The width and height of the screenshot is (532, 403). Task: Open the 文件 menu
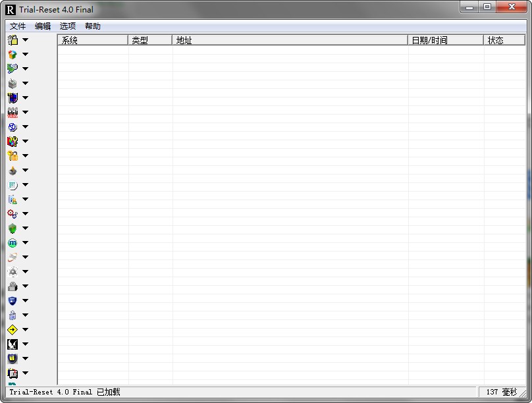(18, 26)
